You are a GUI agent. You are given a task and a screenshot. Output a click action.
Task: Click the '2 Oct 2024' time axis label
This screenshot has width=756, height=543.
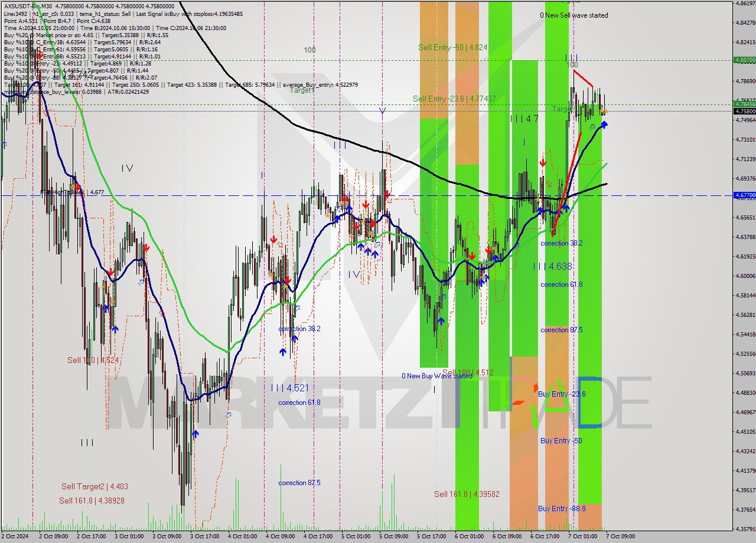click(x=15, y=537)
